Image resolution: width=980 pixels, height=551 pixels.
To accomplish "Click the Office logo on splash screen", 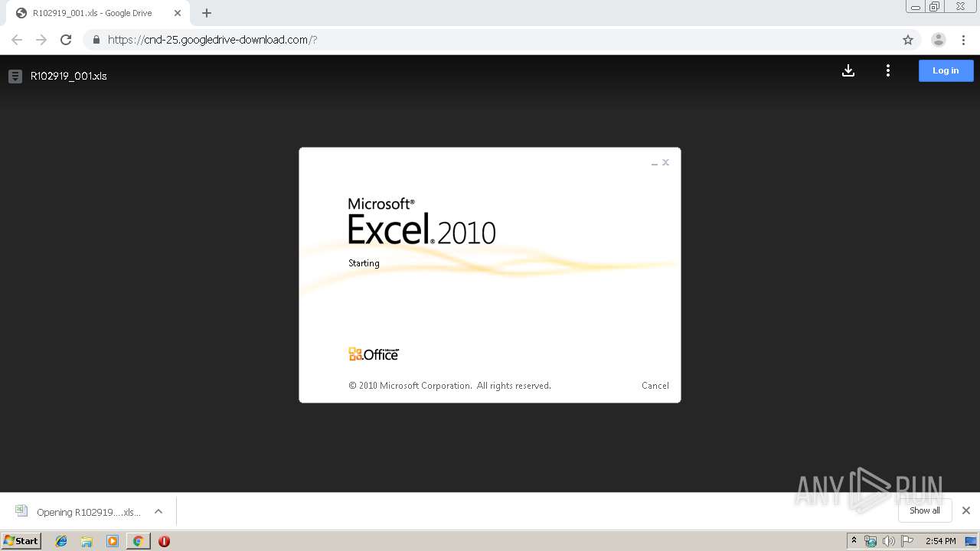I will [x=374, y=354].
